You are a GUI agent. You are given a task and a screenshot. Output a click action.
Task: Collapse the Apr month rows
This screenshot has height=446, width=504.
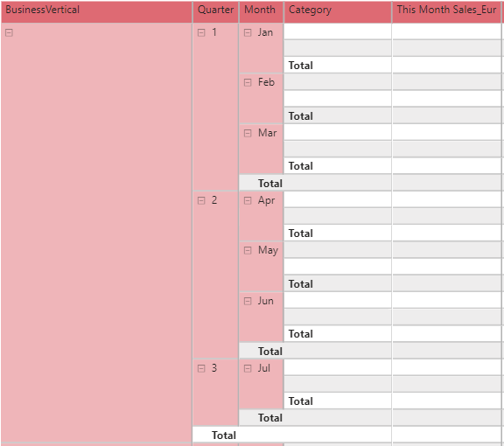click(x=248, y=201)
